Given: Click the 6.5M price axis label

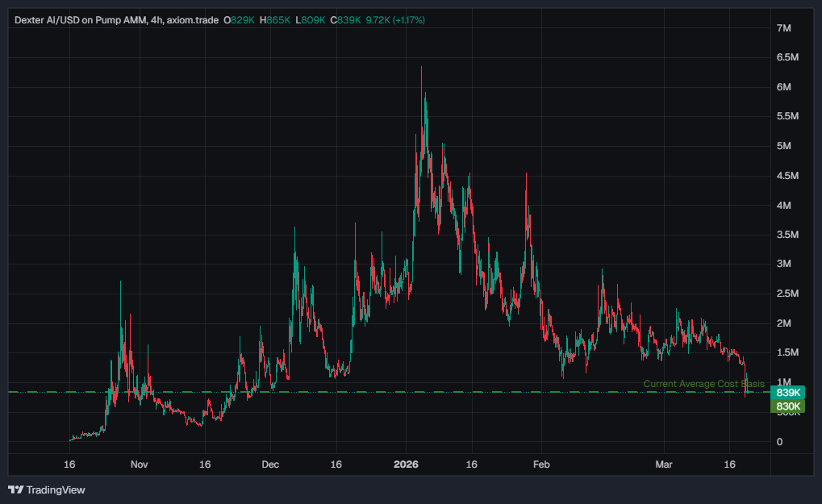Looking at the screenshot, I should 787,57.
